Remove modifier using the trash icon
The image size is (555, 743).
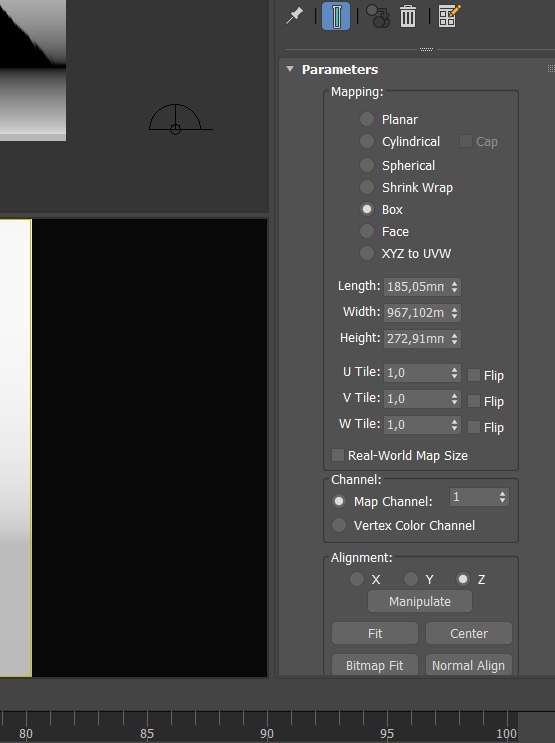click(x=408, y=16)
